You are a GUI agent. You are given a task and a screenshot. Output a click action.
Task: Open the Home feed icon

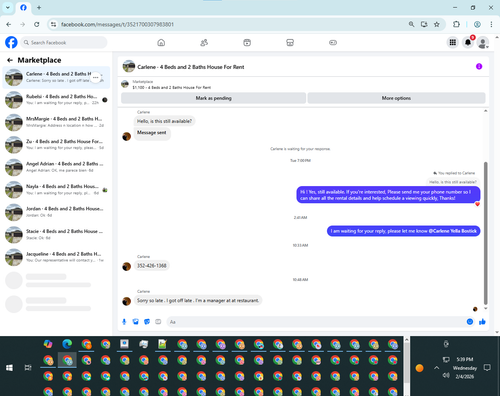(x=161, y=42)
